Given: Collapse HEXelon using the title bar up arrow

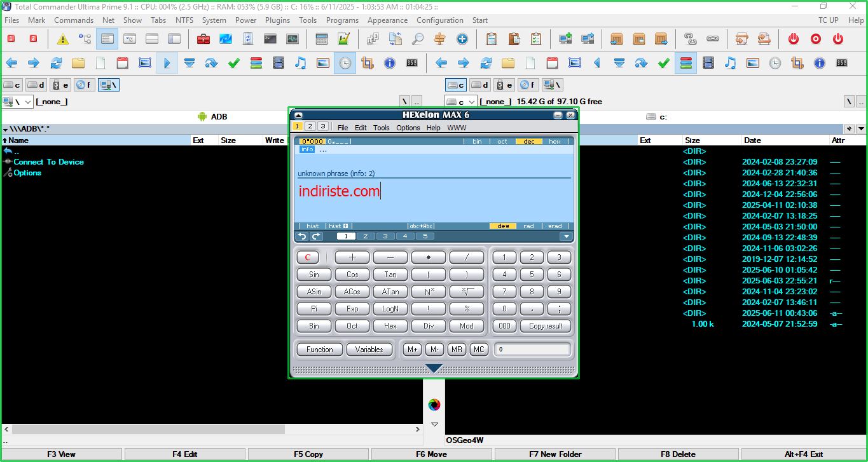Looking at the screenshot, I should tap(299, 115).
